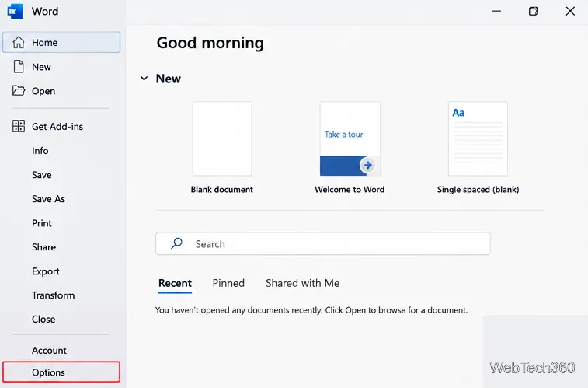Close the Word window
The height and width of the screenshot is (388, 588).
tap(570, 11)
